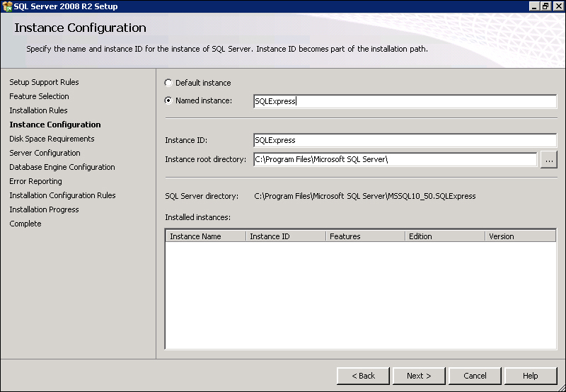Click the Complete step
This screenshot has width=566, height=392.
click(25, 224)
